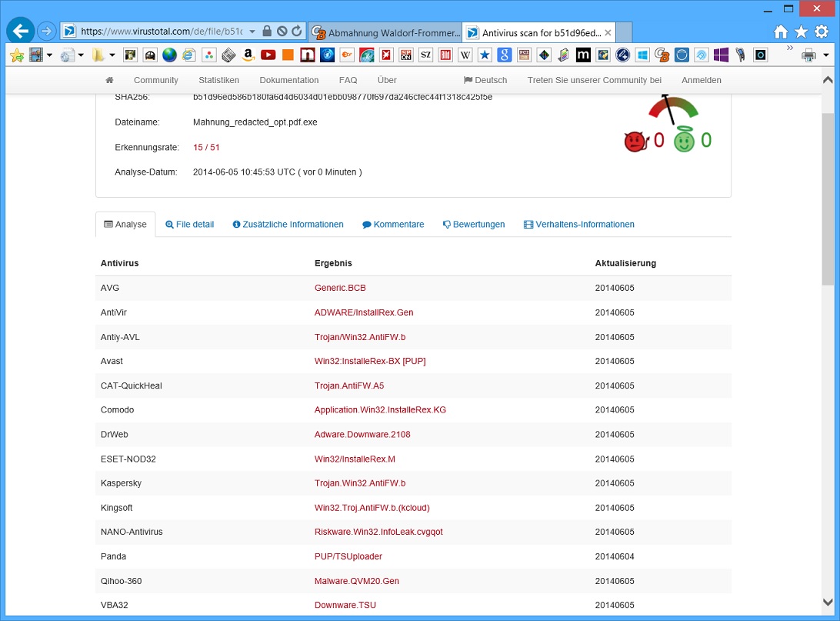840x621 pixels.
Task: Click the purple Windows logo bookmark icon
Action: 721,55
